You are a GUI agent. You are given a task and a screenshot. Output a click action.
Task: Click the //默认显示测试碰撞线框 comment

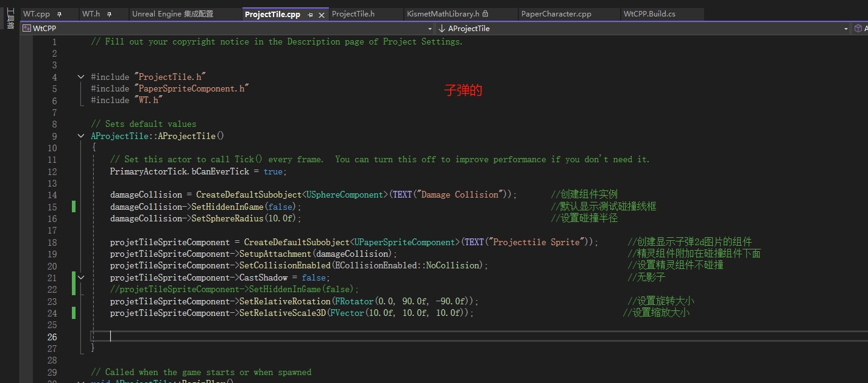coord(604,207)
